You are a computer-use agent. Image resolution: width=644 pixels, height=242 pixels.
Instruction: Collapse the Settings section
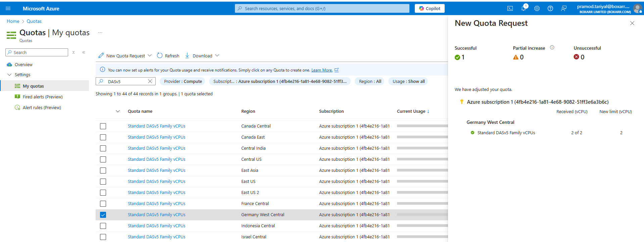[9, 75]
